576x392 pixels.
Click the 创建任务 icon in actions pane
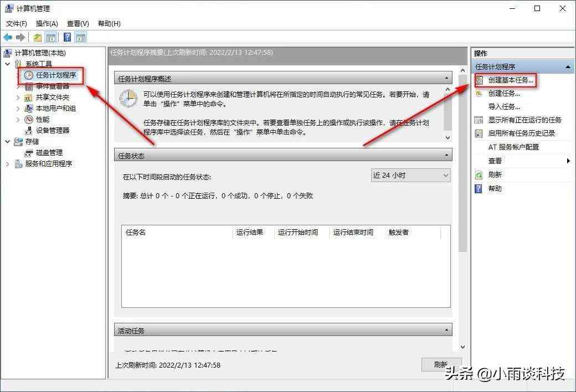(479, 94)
